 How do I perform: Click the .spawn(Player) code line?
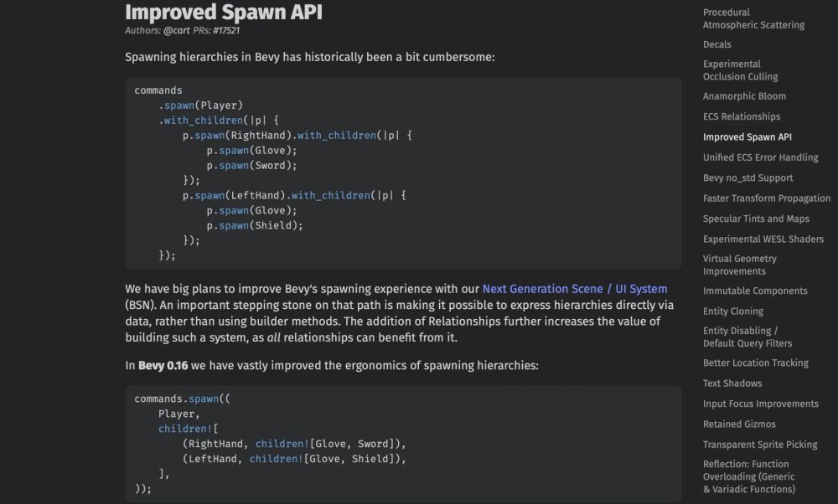coord(200,105)
